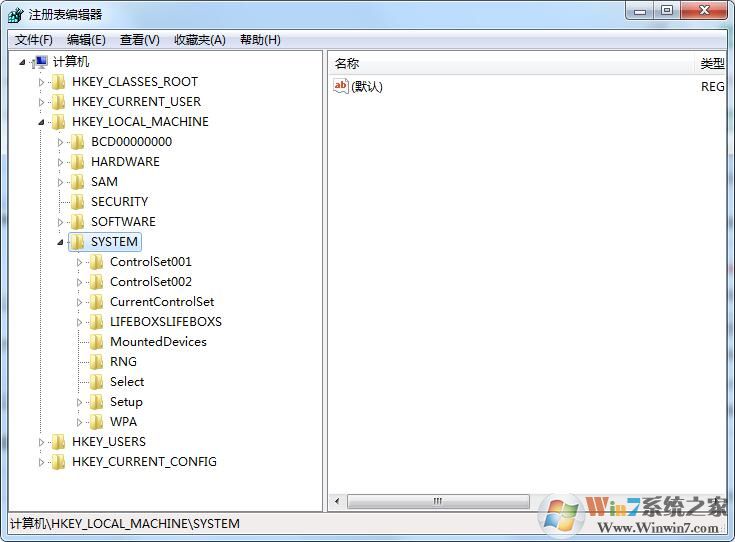This screenshot has width=735, height=542.
Task: Click SOFTWARE folder icon
Action: point(77,222)
